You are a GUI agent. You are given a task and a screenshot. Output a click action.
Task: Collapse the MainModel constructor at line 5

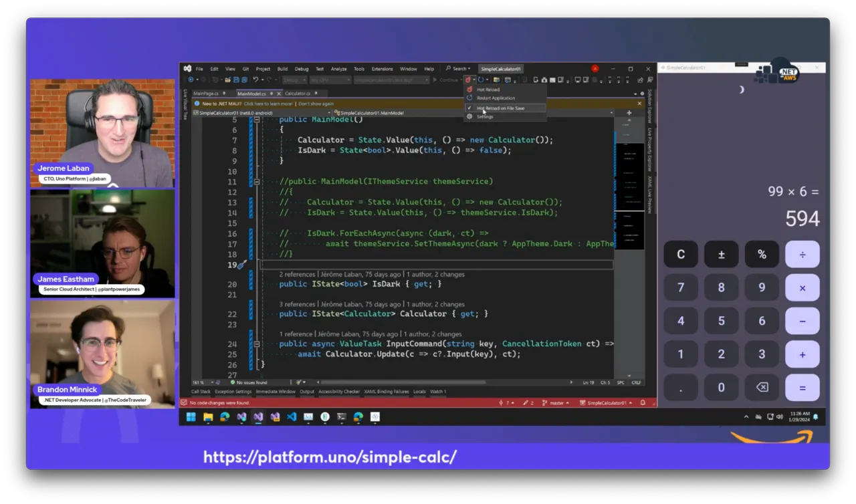(x=257, y=120)
